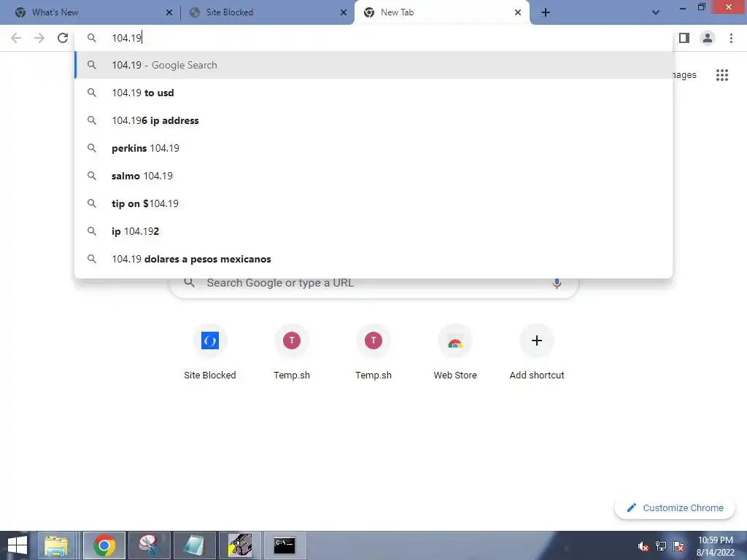Close the What's New tab
This screenshot has height=560, width=747.
click(169, 13)
